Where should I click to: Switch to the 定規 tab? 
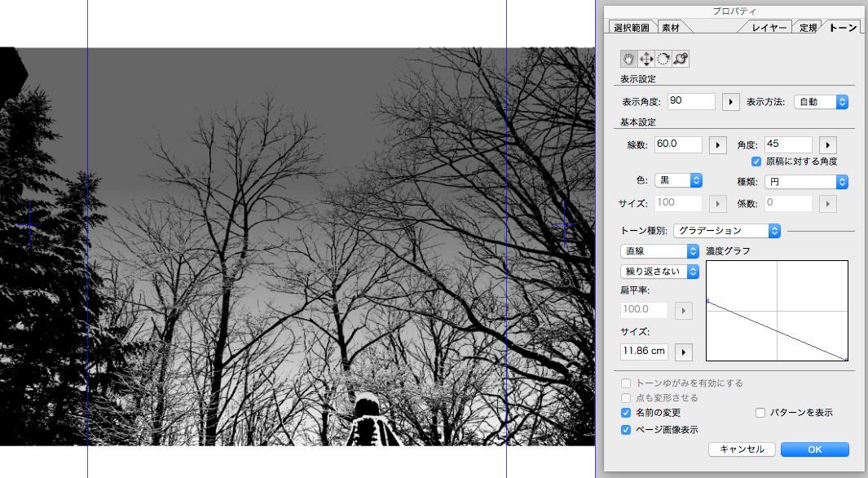[x=809, y=28]
